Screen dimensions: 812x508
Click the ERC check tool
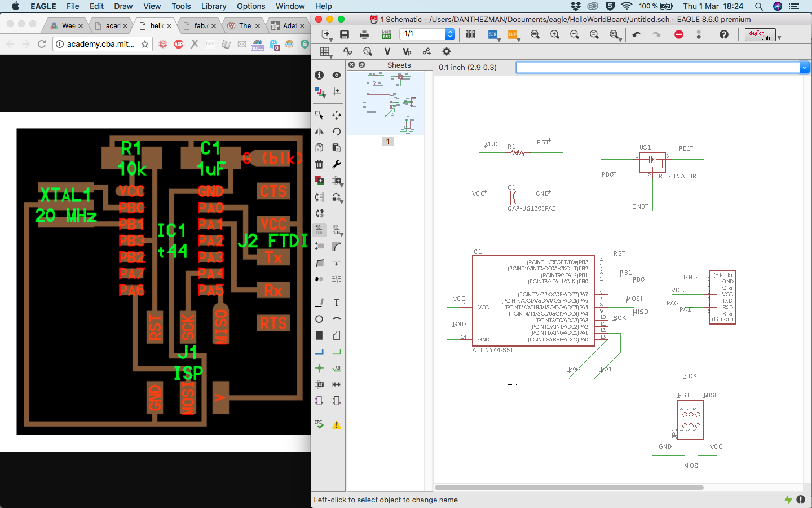tap(319, 424)
